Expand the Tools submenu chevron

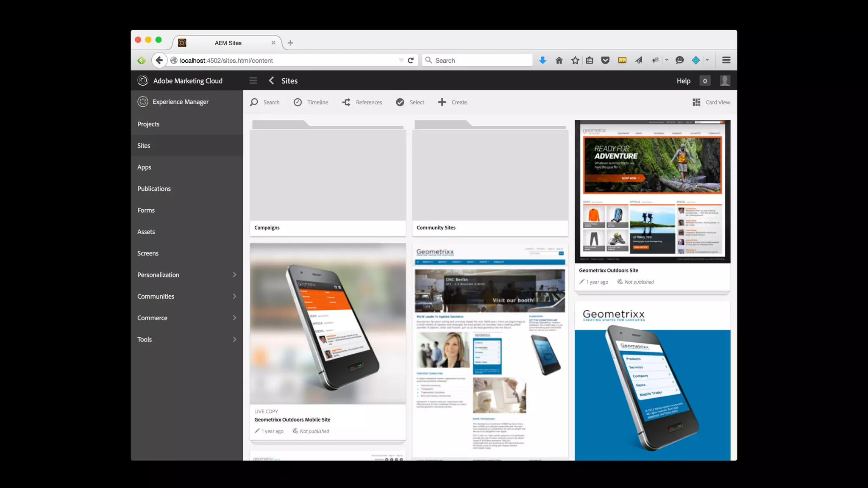point(234,339)
